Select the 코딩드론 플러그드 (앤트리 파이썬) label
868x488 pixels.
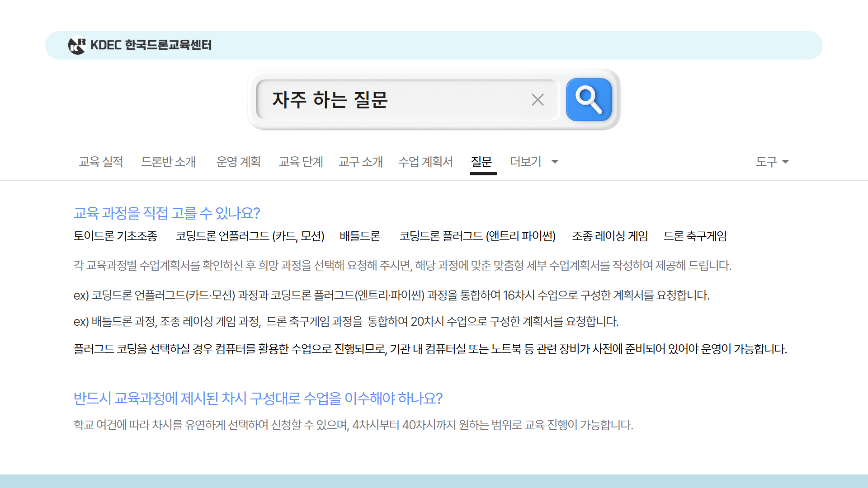tap(477, 236)
